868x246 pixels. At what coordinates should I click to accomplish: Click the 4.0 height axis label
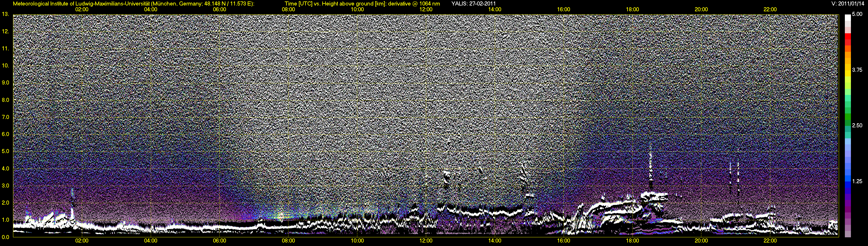pos(5,168)
